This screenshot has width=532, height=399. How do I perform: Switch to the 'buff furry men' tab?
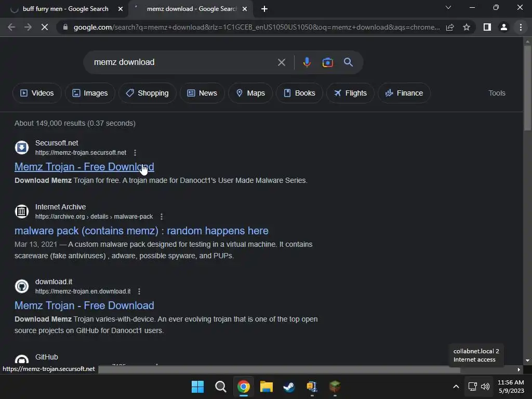click(65, 9)
